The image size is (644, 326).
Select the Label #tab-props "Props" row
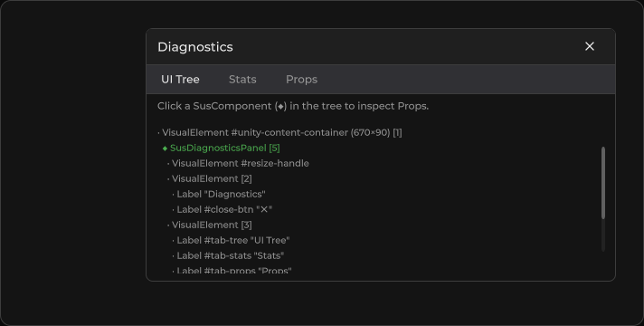[x=232, y=270]
